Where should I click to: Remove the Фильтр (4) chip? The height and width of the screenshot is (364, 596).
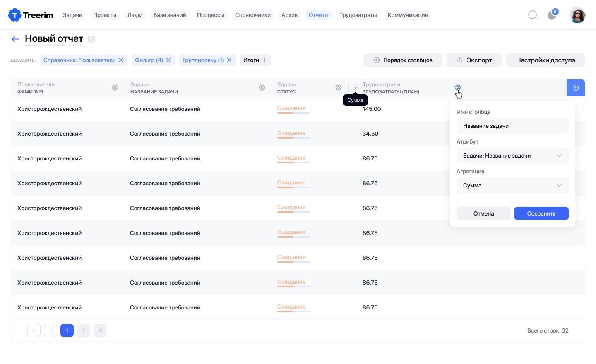(x=168, y=60)
